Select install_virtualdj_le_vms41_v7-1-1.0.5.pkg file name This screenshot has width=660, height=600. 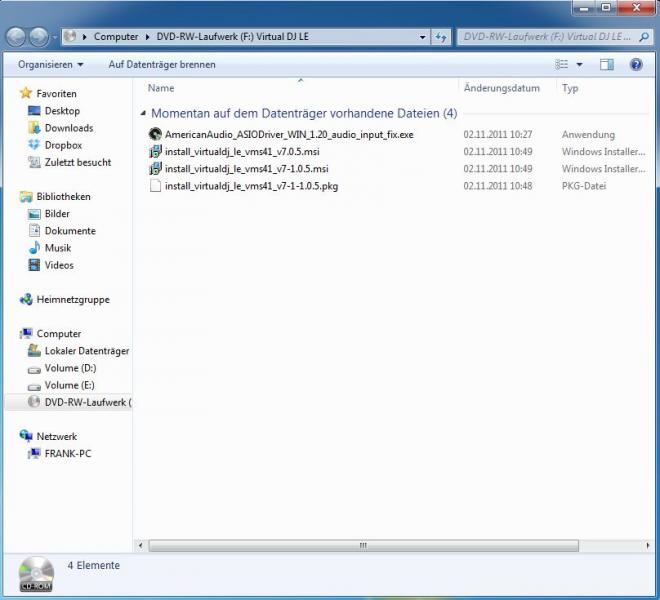[x=251, y=186]
